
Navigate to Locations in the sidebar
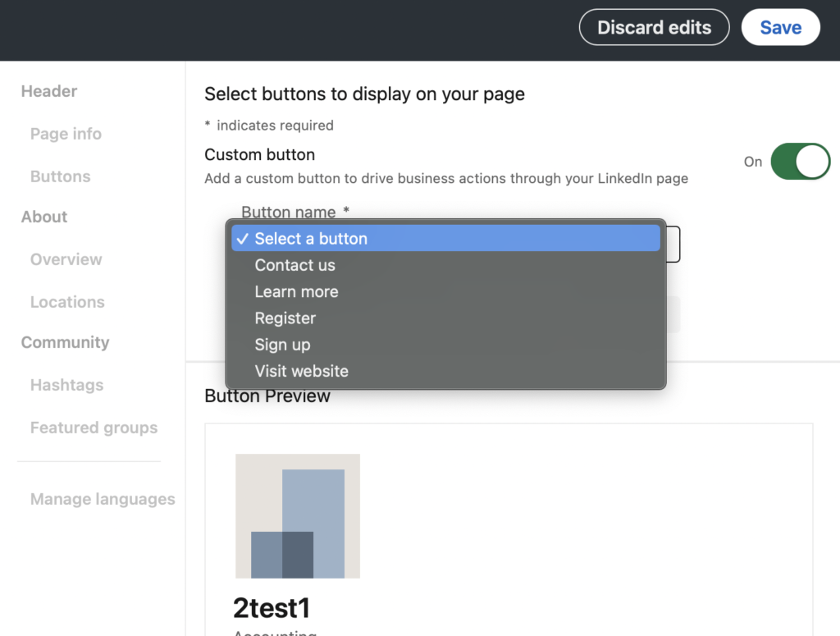67,302
